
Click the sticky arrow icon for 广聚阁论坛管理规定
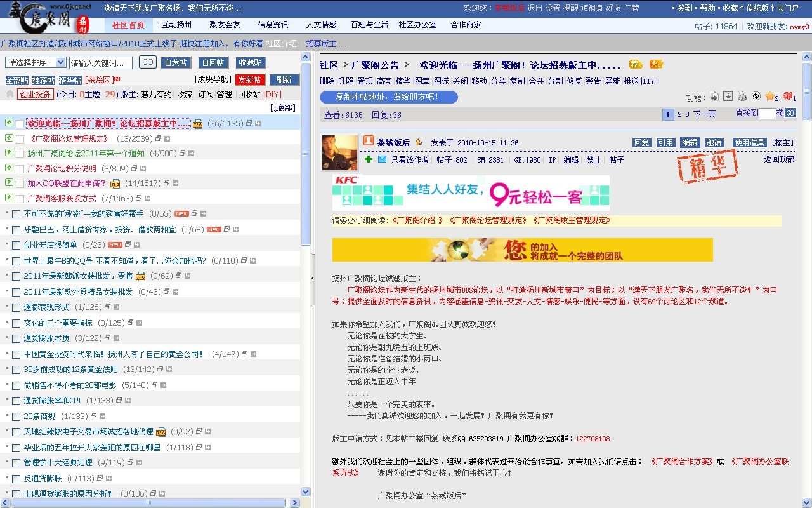(x=9, y=138)
